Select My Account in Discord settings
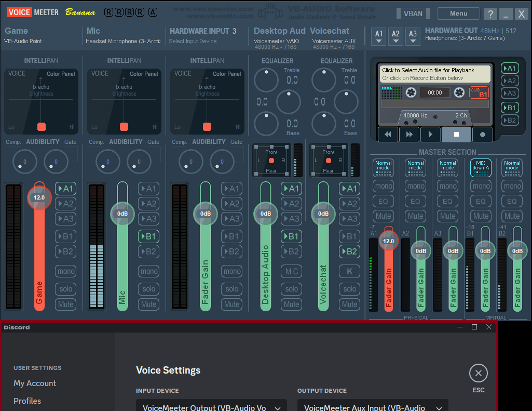The width and height of the screenshot is (532, 411). pyautogui.click(x=34, y=383)
